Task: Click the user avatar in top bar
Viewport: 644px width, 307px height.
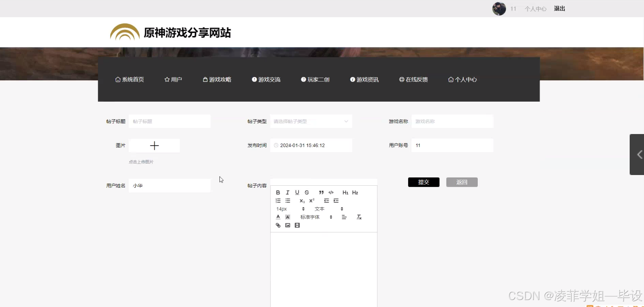Action: coord(499,9)
